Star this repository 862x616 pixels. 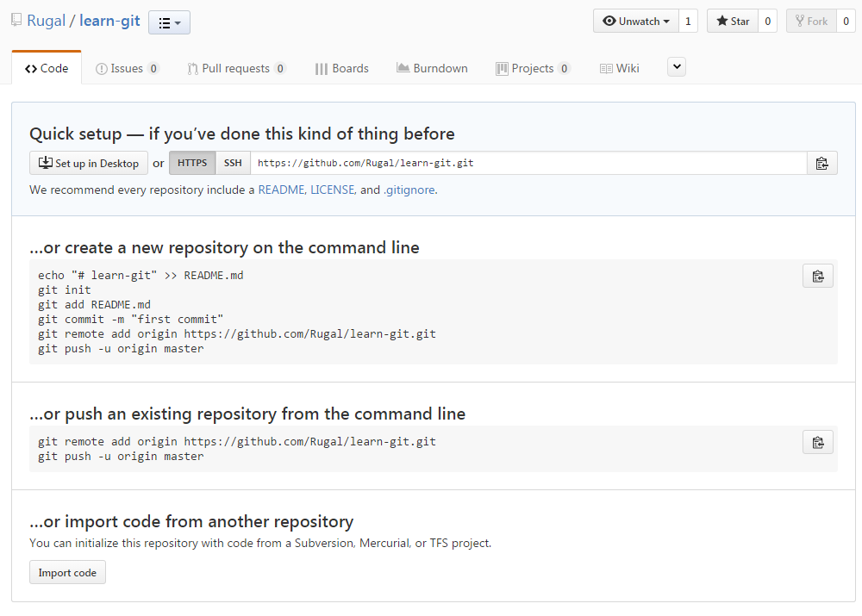(x=732, y=22)
